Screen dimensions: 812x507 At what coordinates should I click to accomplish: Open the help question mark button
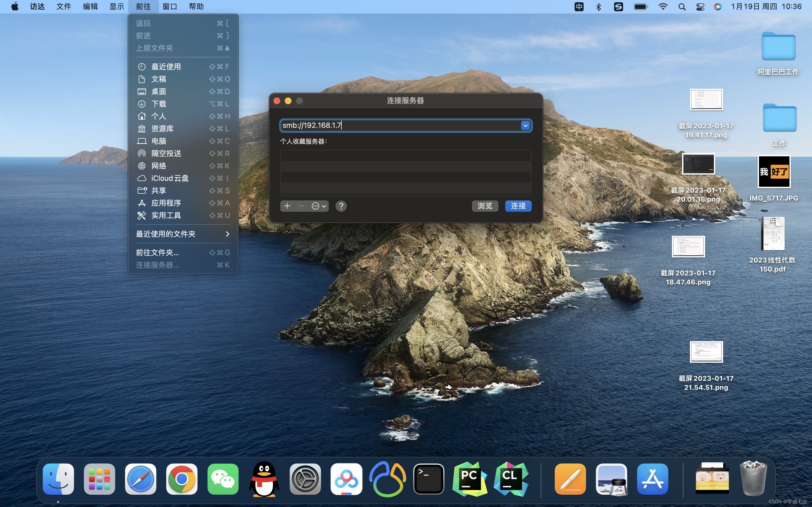341,206
